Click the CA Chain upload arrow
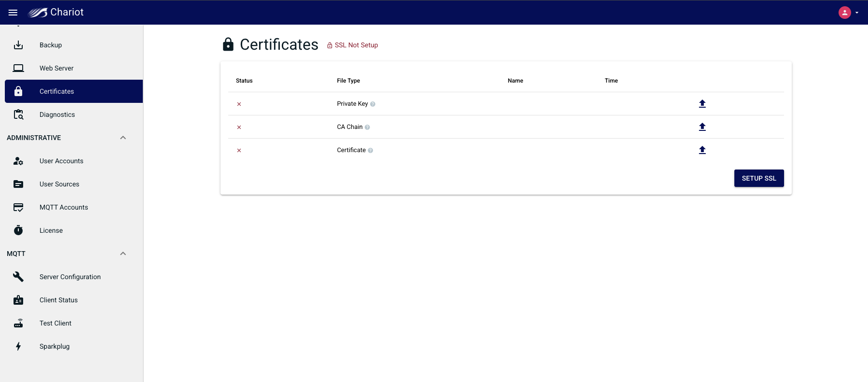 (x=702, y=127)
